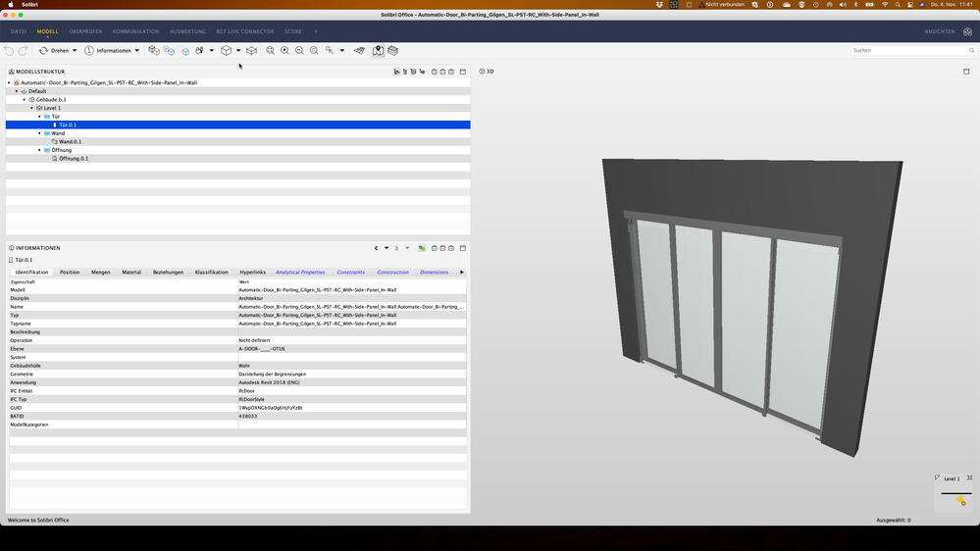Click the 3D cube view icon
This screenshot has width=980, height=551.
tap(226, 50)
